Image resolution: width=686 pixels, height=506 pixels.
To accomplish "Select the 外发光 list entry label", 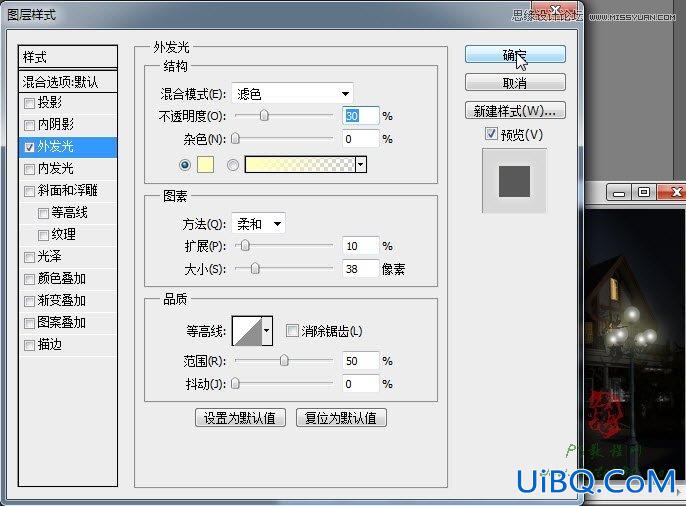I will [55, 146].
